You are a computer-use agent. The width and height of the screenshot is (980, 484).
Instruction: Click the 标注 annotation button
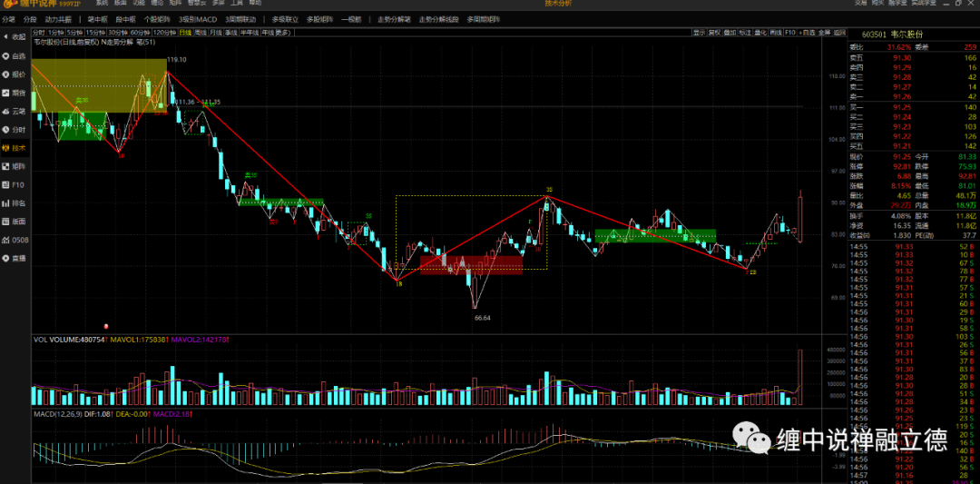(745, 33)
